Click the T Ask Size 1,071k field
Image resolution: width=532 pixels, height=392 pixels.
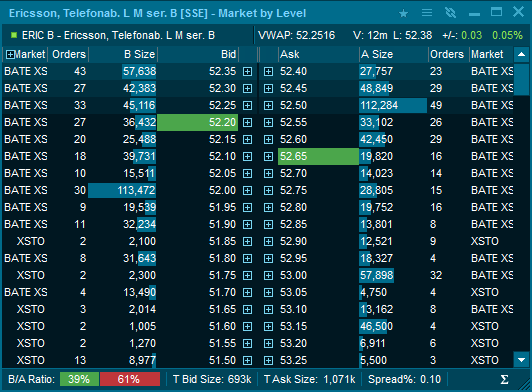point(309,379)
